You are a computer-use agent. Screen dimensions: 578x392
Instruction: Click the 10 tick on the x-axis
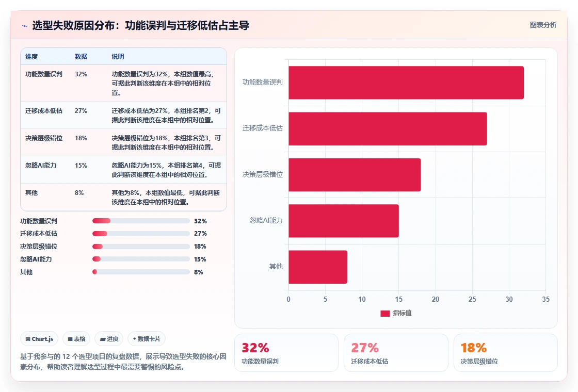tap(362, 300)
